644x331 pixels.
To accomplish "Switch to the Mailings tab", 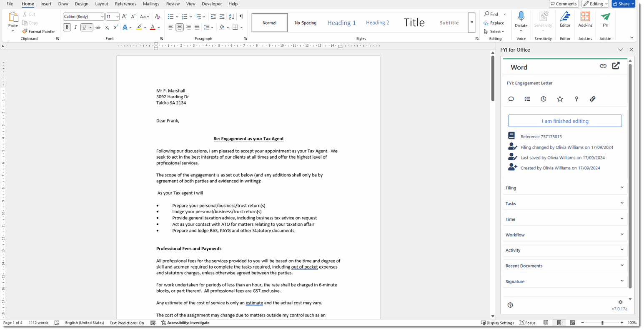I will (x=151, y=4).
